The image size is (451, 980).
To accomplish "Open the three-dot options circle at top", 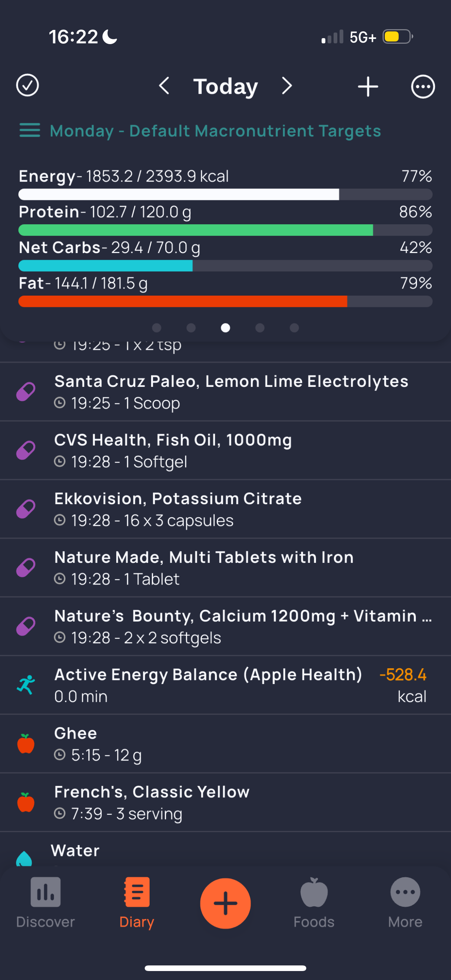I will 423,87.
